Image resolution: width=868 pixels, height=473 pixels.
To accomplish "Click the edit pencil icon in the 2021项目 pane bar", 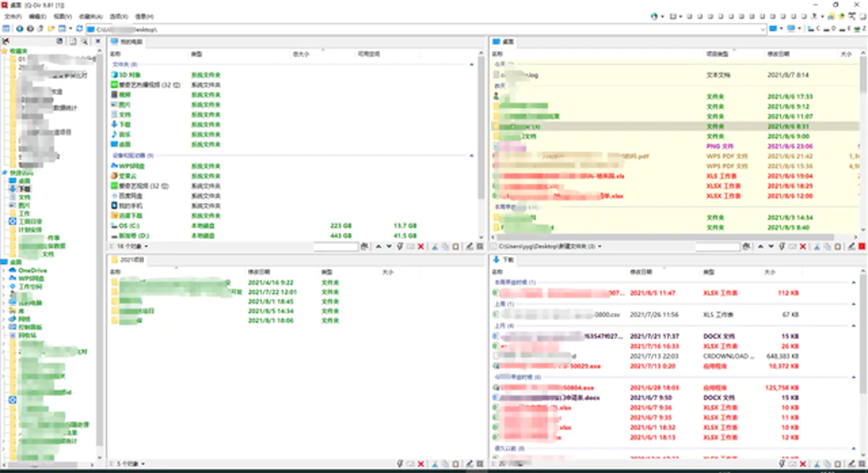I will pyautogui.click(x=469, y=464).
